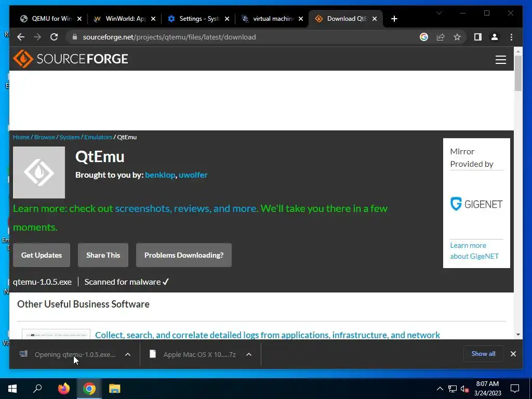Close the QEMU for Windows tab
This screenshot has height=399, width=532.
pos(79,19)
